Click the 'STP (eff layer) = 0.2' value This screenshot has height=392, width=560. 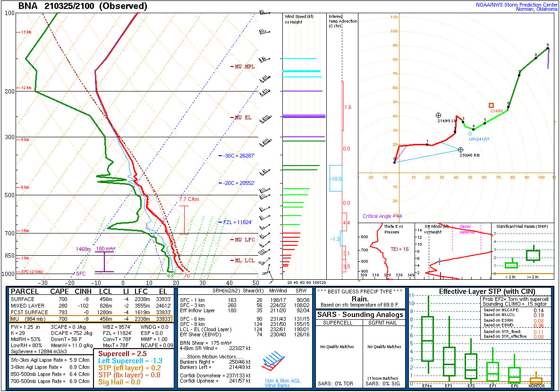point(130,368)
